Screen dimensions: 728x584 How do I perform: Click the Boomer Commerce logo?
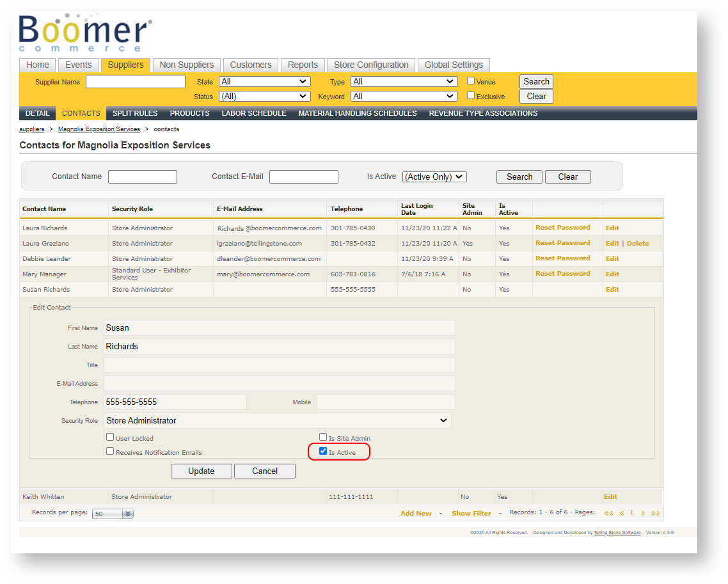pyautogui.click(x=85, y=33)
